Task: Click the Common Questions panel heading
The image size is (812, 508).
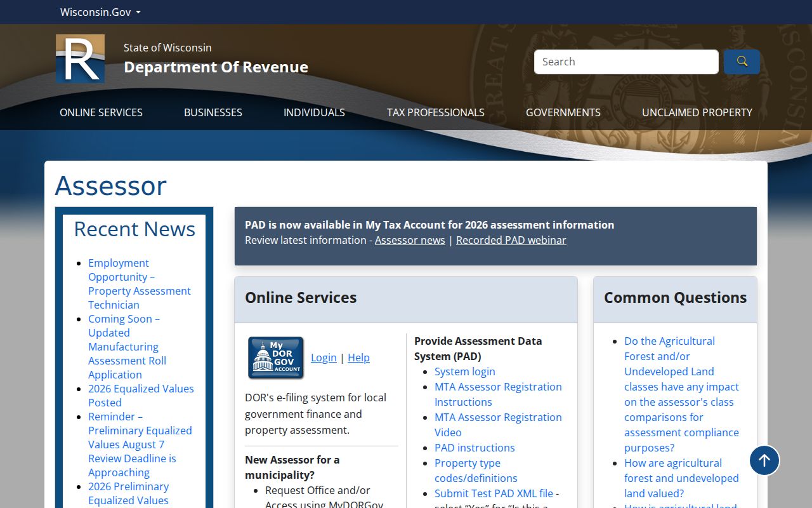Action: tap(675, 297)
